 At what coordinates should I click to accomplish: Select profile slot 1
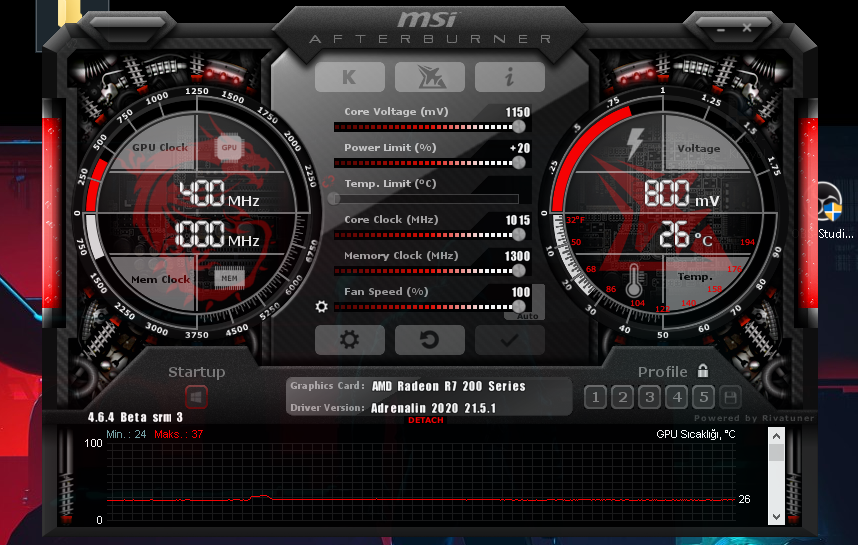[595, 397]
